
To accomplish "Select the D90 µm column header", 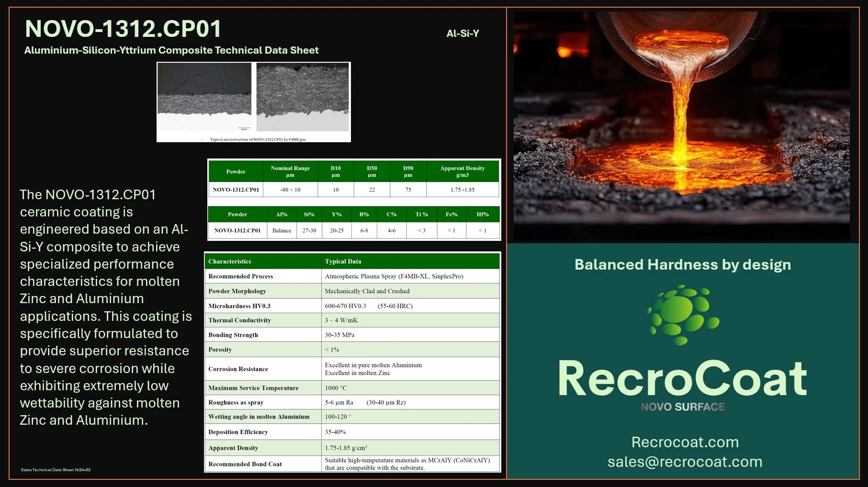I will (408, 171).
